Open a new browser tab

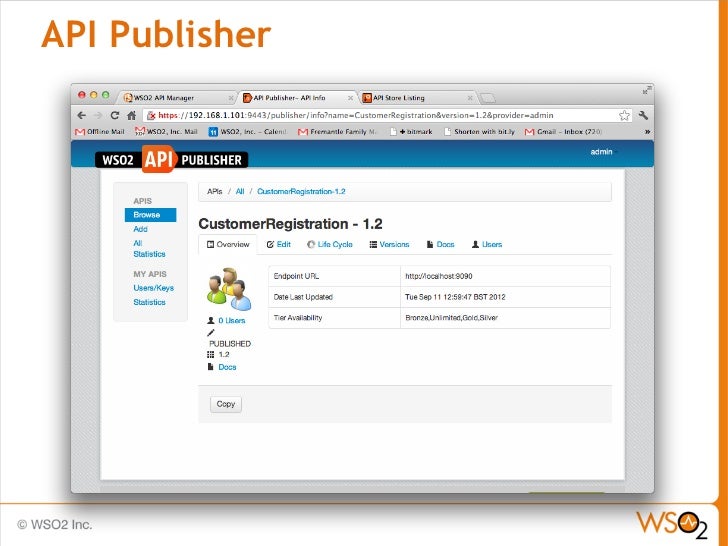pyautogui.click(x=487, y=98)
